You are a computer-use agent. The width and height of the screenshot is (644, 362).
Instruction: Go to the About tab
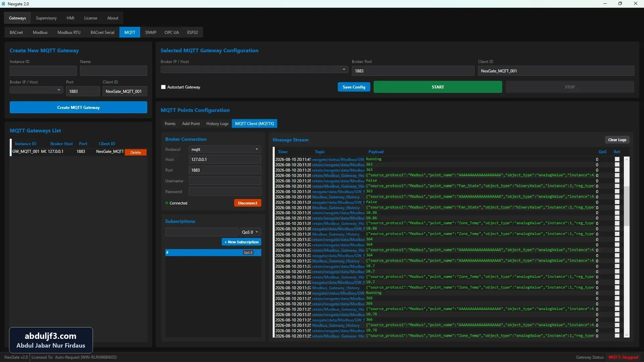click(x=113, y=18)
